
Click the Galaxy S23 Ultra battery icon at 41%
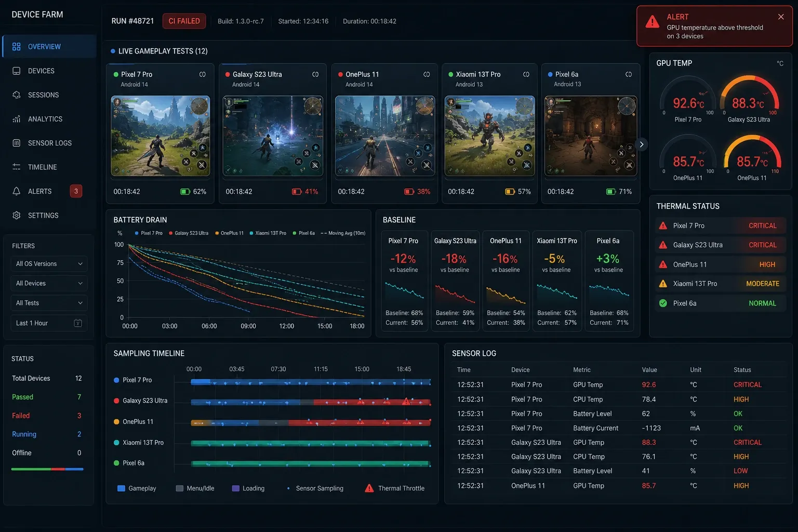coord(297,192)
